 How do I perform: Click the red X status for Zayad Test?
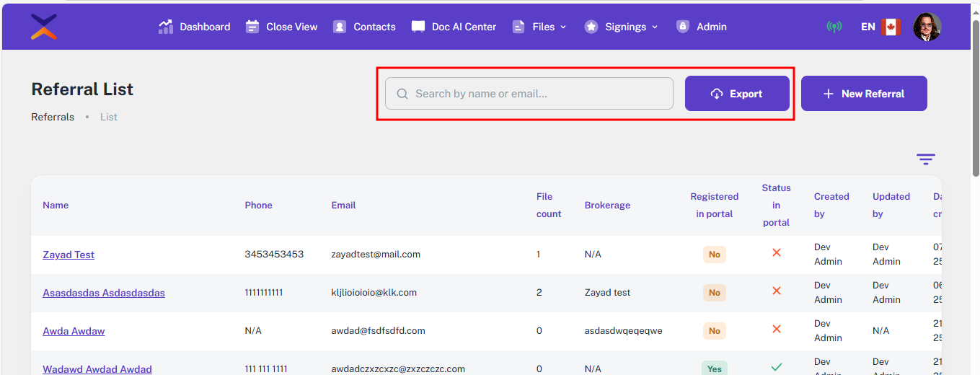[776, 253]
